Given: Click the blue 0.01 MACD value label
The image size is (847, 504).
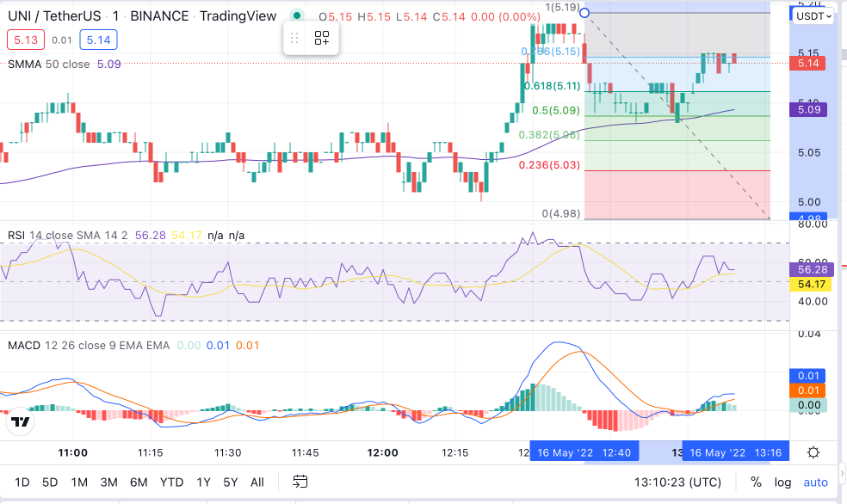Looking at the screenshot, I should point(808,376).
